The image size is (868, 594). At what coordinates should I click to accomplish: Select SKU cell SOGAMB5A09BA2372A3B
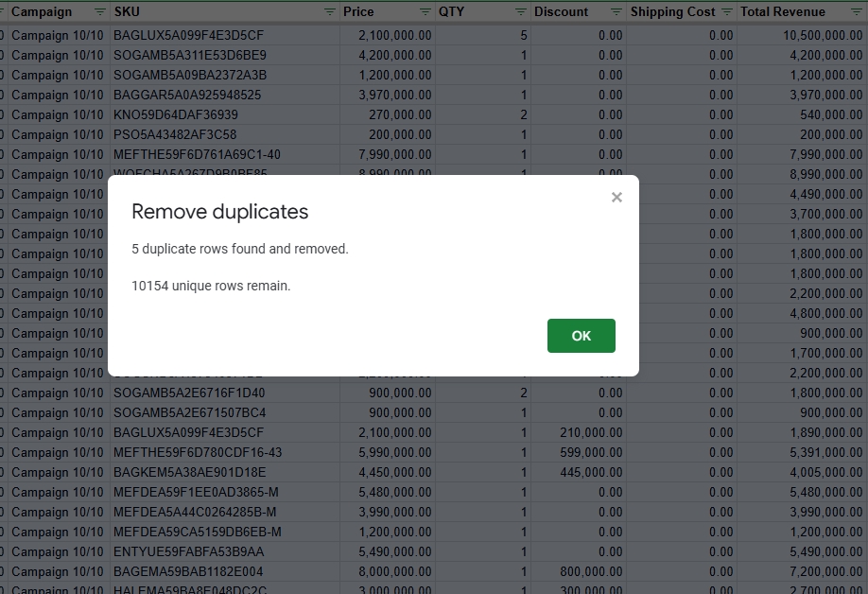[x=225, y=76]
